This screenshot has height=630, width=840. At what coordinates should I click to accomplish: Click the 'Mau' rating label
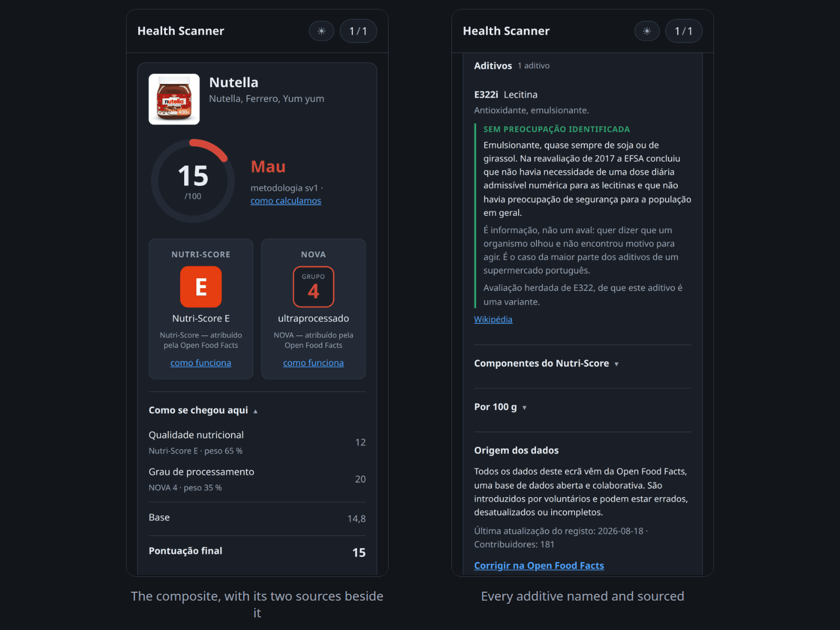pyautogui.click(x=268, y=166)
